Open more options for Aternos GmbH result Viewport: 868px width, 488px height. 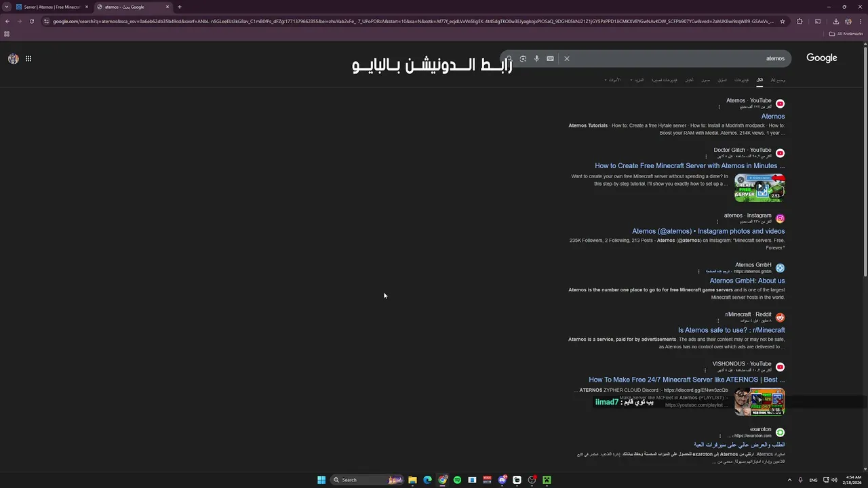pos(699,271)
